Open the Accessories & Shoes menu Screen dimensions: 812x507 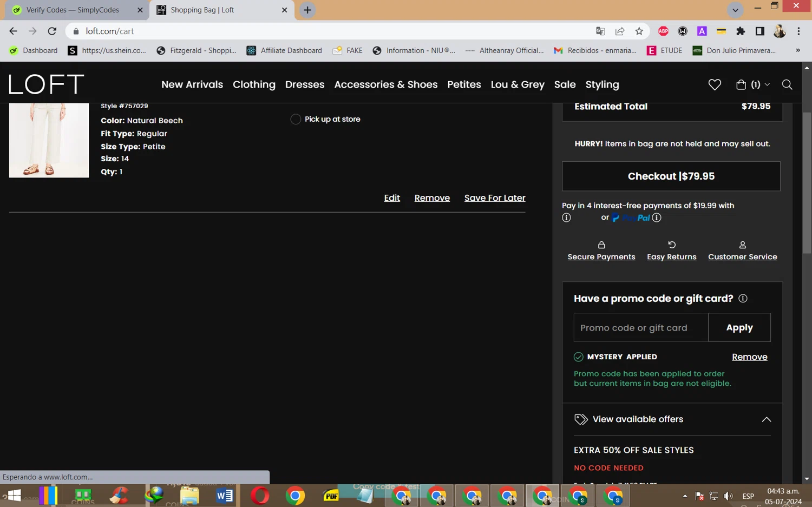[386, 84]
